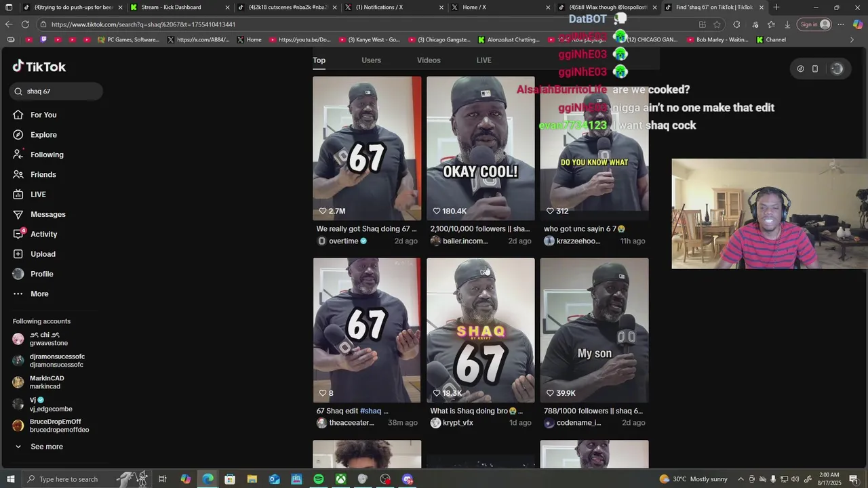Open the djramonsucessofc following account
This screenshot has height=488, width=868.
[x=49, y=361]
